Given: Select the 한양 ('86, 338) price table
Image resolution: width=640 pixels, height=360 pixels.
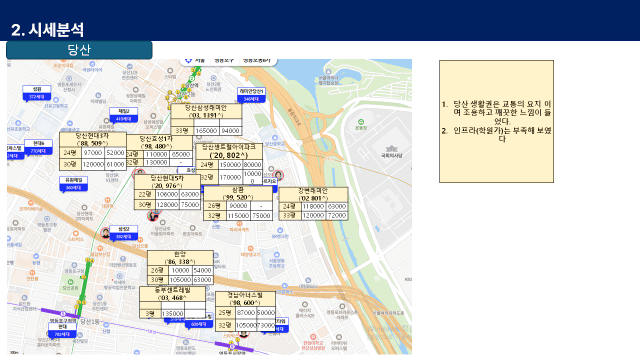Looking at the screenshot, I should pos(180,267).
